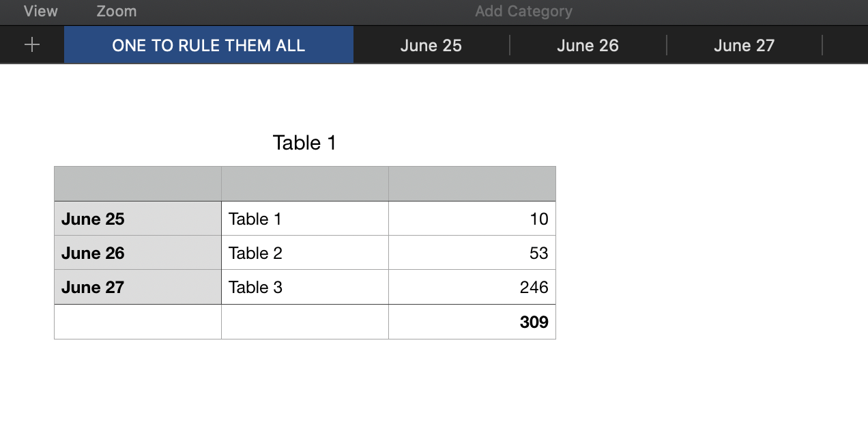Viewport: 868px width, 444px height.
Task: Open the June 25 sheet tab
Action: pos(431,45)
